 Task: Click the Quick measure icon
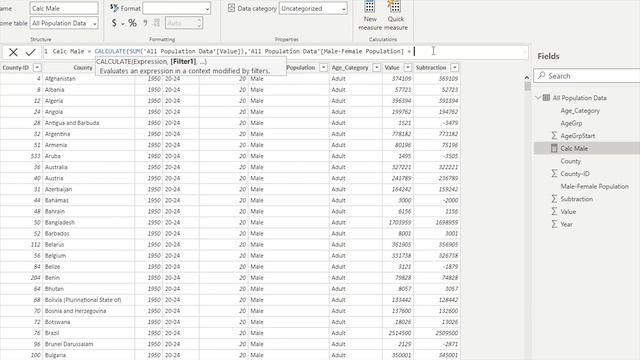pyautogui.click(x=395, y=7)
